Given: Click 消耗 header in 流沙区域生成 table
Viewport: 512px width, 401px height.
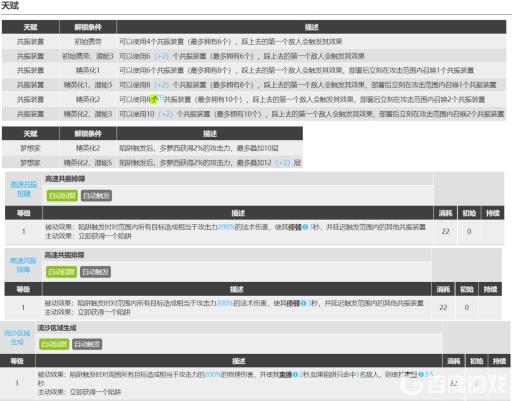Looking at the screenshot, I should pos(454,361).
